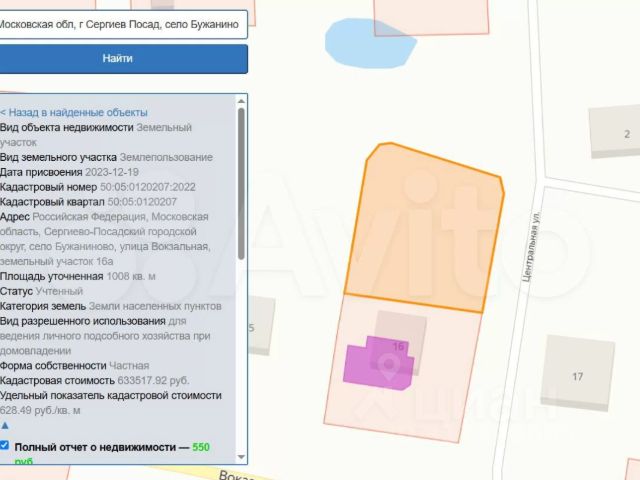
Task: Click cadastral cost 633517.92 руб.
Action: tap(153, 380)
